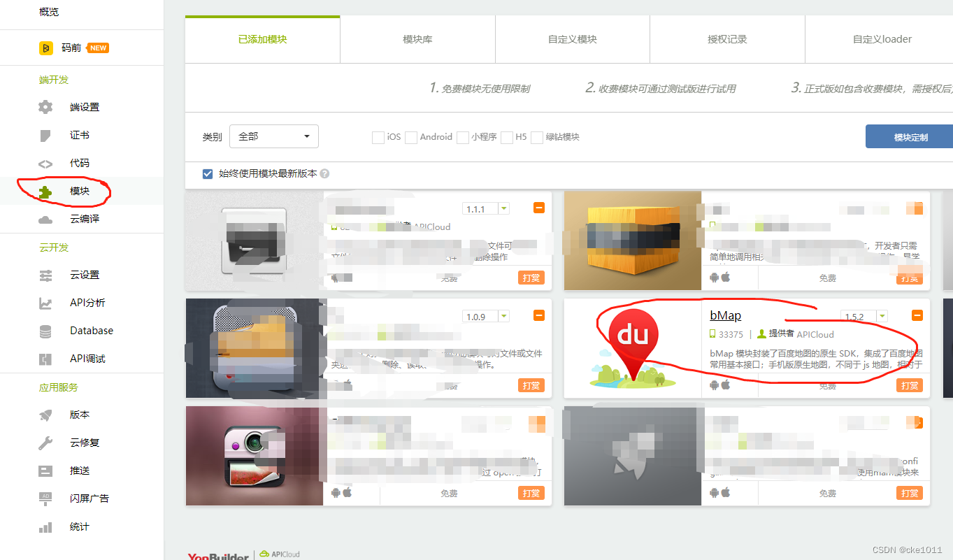953x560 pixels.
Task: Select the Database icon in sidebar
Action: pyautogui.click(x=46, y=330)
